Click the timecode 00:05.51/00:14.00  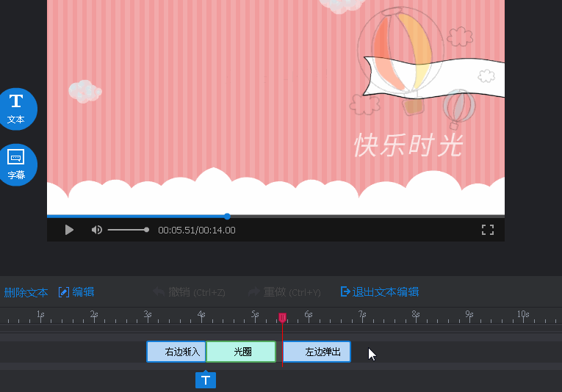[197, 231]
